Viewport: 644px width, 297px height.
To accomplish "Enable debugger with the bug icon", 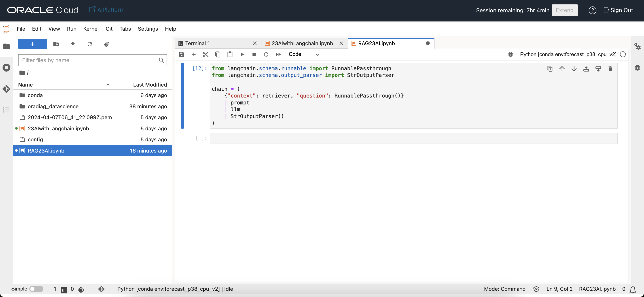I will coord(510,54).
